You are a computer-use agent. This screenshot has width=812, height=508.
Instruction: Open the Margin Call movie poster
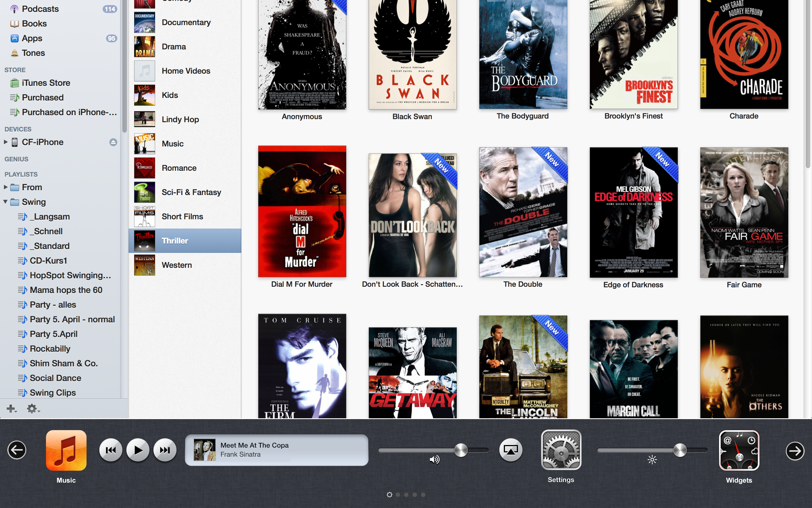coord(634,369)
